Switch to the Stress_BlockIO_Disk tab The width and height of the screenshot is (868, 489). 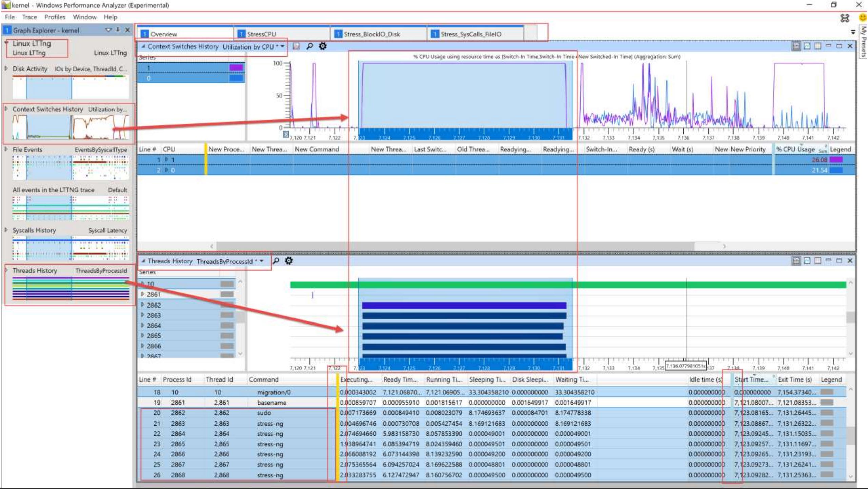(372, 34)
